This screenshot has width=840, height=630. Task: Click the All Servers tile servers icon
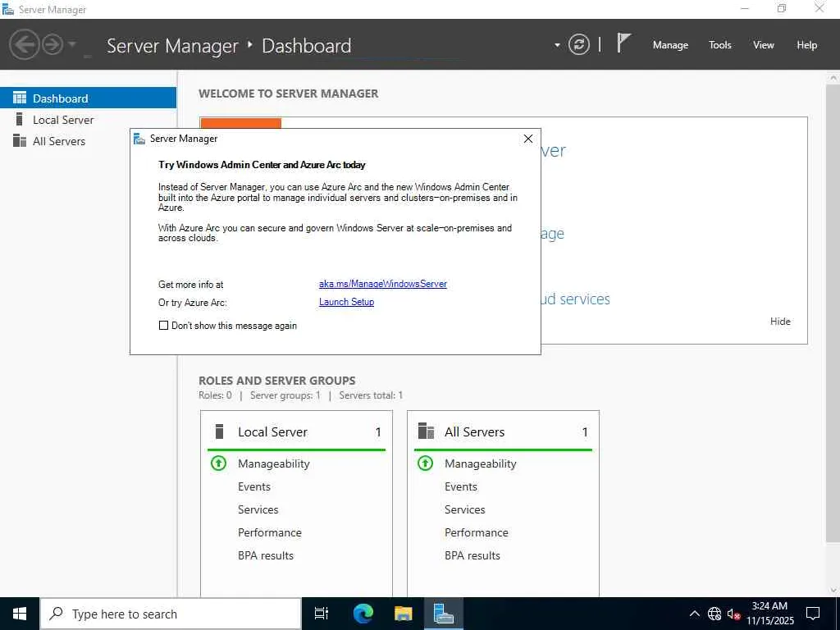pyautogui.click(x=426, y=431)
